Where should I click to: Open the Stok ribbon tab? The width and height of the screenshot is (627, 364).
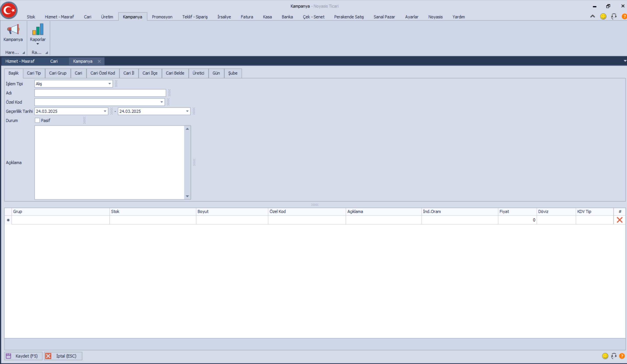31,17
